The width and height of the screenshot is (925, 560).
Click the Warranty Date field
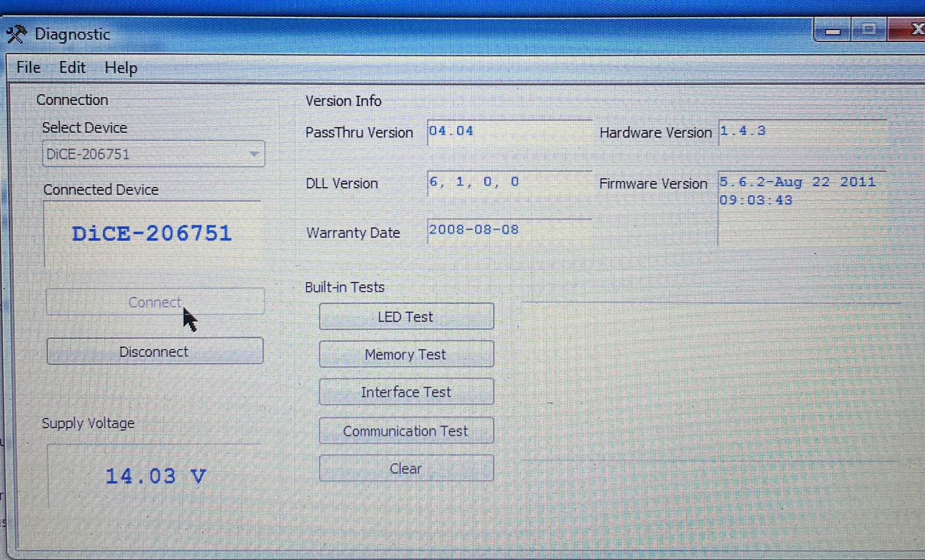pos(509,230)
